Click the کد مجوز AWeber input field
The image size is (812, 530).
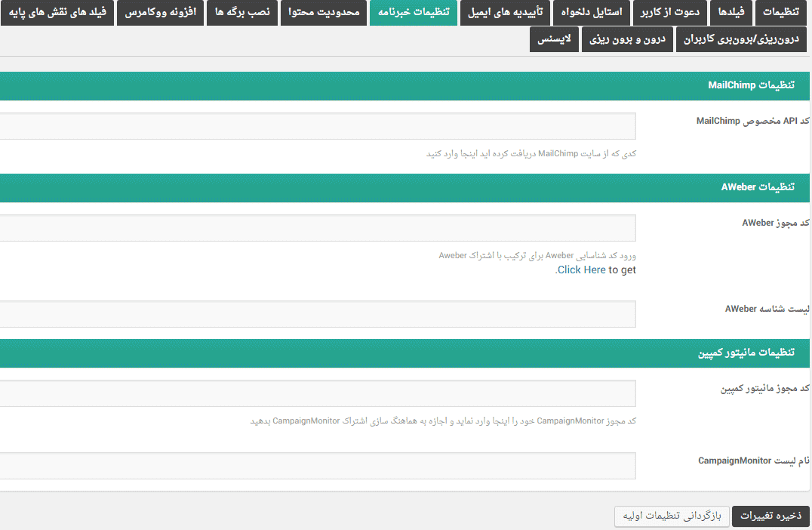[x=318, y=228]
